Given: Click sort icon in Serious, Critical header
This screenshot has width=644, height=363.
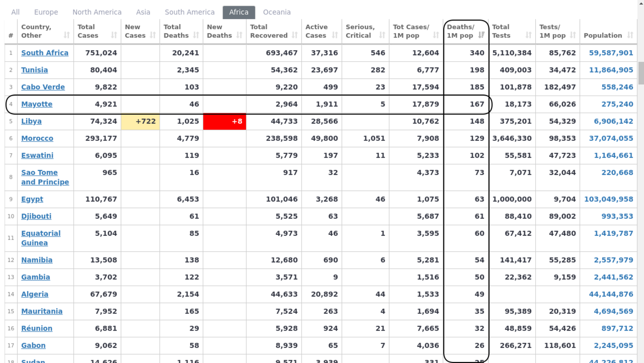Looking at the screenshot, I should tap(382, 35).
